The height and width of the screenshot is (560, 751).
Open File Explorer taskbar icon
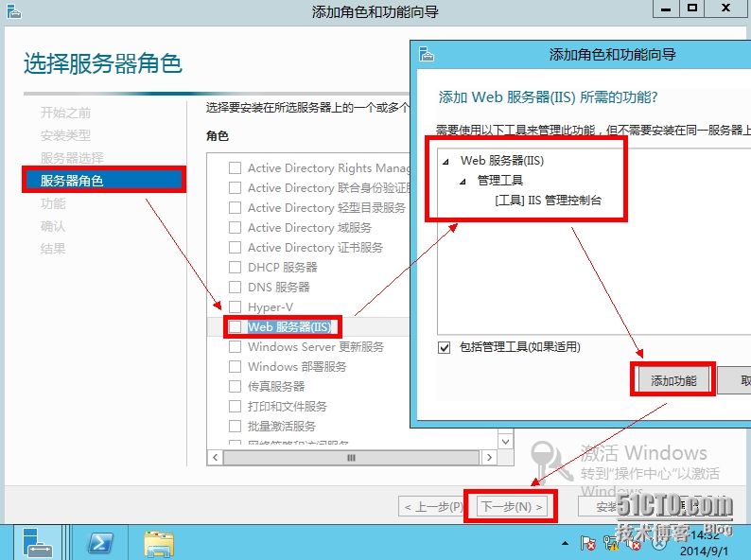[159, 544]
